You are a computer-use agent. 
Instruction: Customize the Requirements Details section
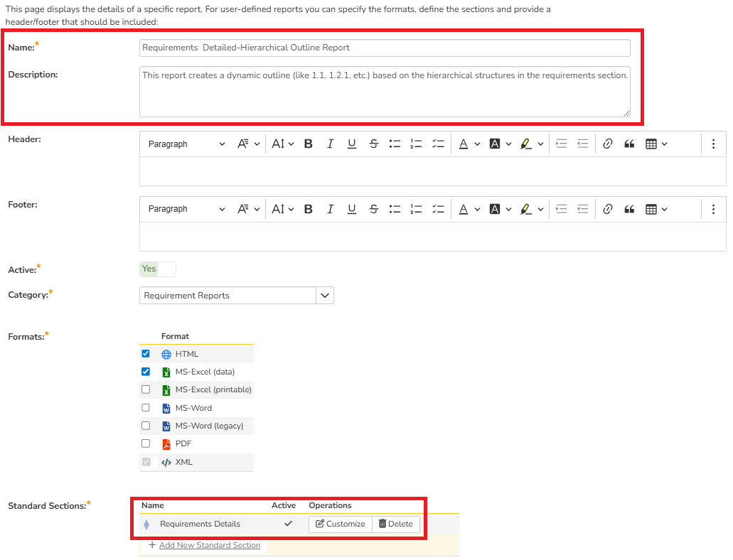tap(341, 524)
